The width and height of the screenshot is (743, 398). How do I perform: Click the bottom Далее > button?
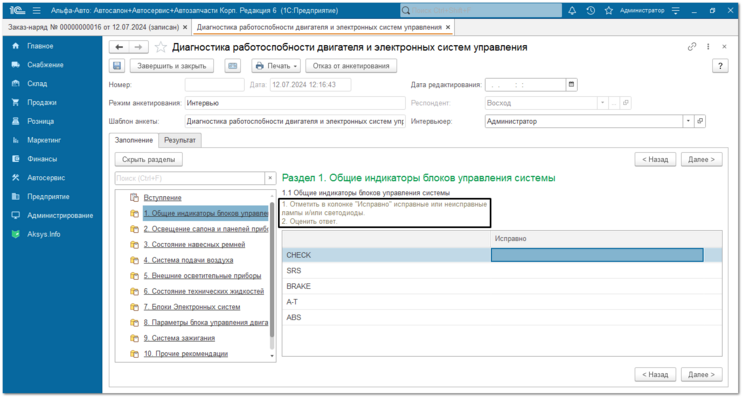[701, 374]
